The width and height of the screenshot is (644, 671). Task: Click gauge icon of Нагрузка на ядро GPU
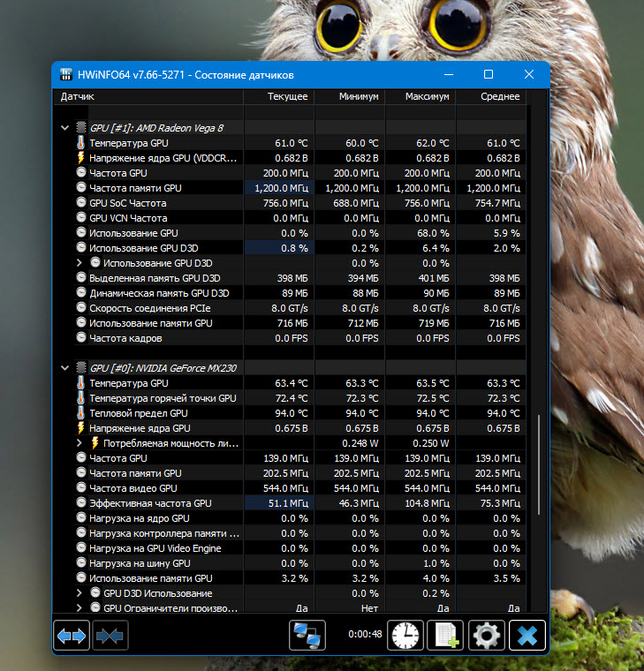pos(81,517)
